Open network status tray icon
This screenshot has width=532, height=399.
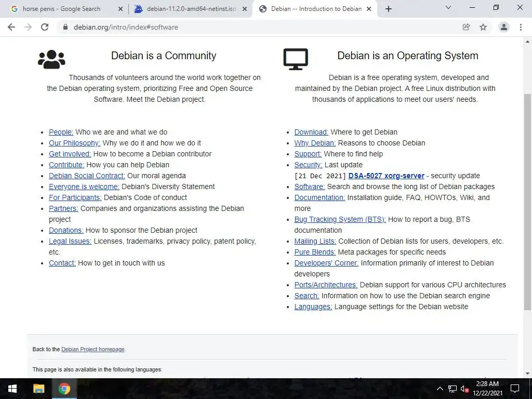pyautogui.click(x=453, y=389)
